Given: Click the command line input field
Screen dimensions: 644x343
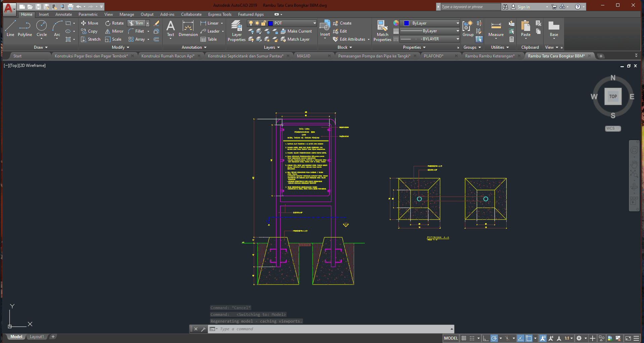Looking at the screenshot, I should [333, 329].
